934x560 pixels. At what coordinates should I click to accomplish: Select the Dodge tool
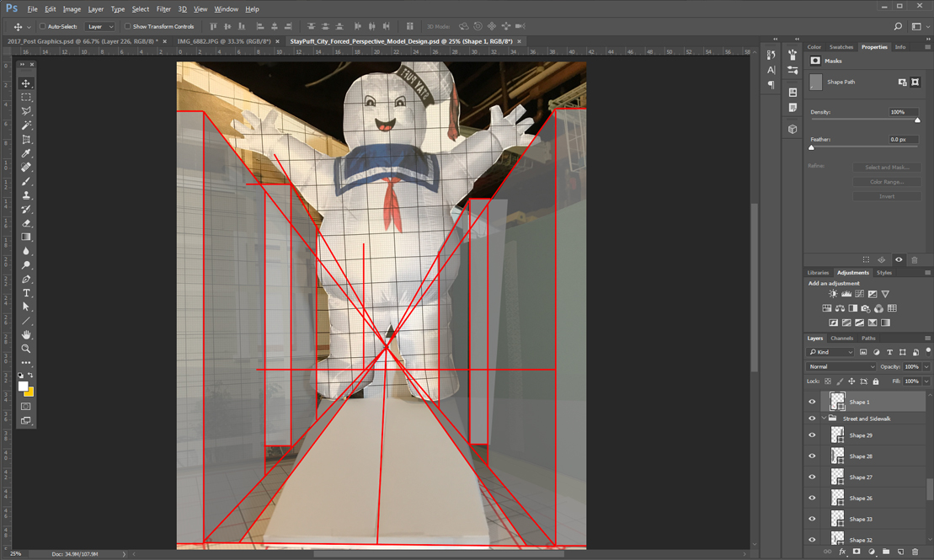click(x=25, y=265)
